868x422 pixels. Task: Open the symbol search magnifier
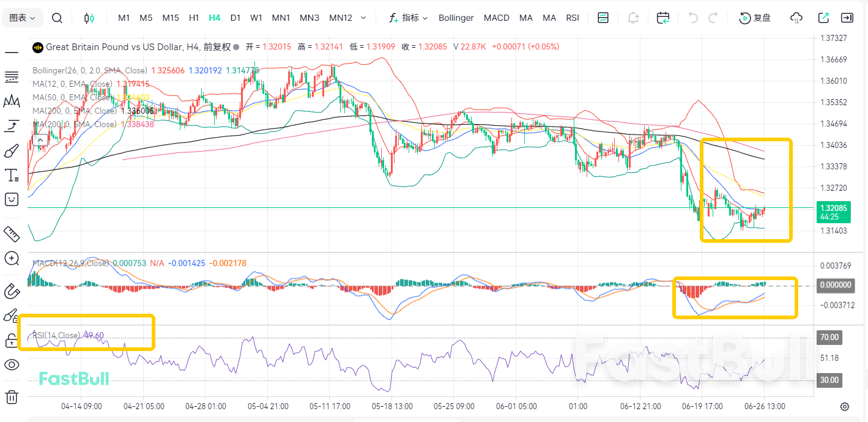[57, 18]
